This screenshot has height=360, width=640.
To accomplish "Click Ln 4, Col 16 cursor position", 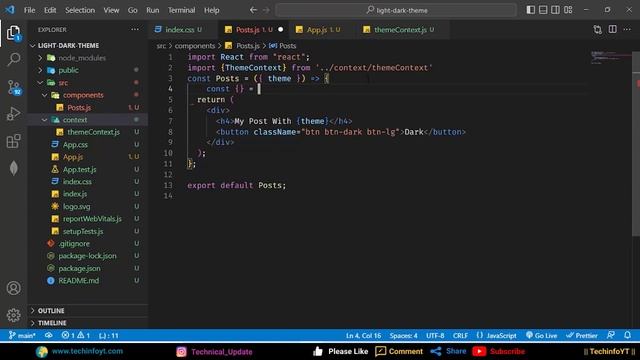I will 363,336.
